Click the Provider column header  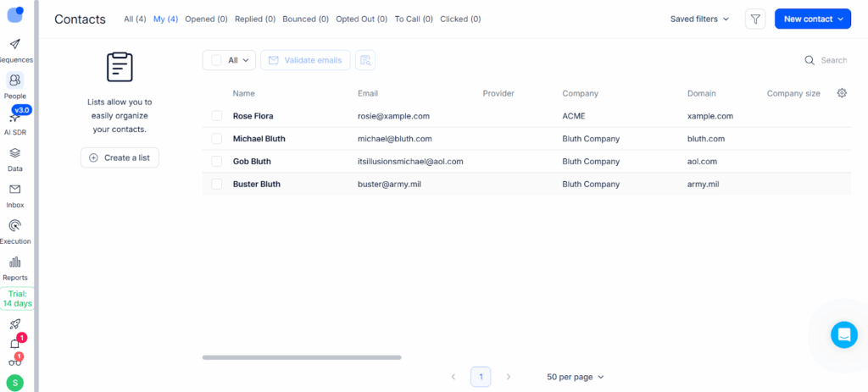coord(498,93)
